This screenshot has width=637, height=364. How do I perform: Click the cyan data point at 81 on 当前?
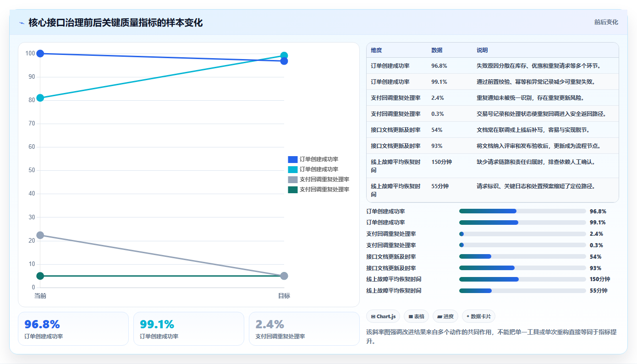40,98
